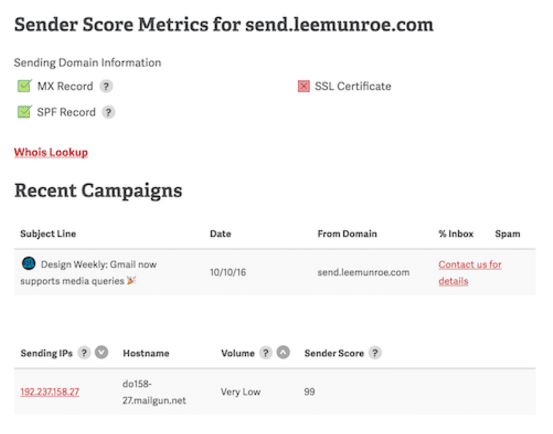553x434 pixels.
Task: Open the Sender Score help question mark
Action: coord(375,353)
